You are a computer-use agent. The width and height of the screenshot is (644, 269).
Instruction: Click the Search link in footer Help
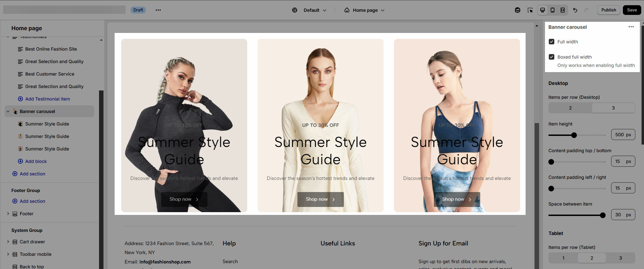point(230,262)
